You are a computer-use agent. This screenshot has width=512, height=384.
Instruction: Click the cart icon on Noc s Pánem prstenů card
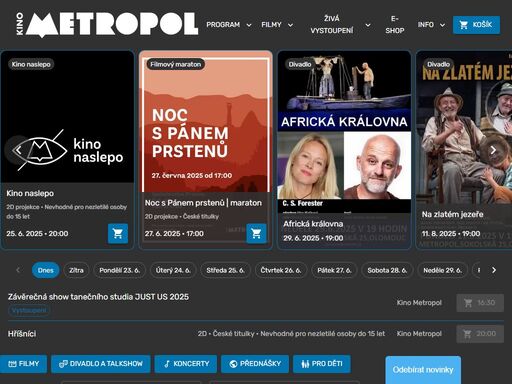[x=256, y=233]
